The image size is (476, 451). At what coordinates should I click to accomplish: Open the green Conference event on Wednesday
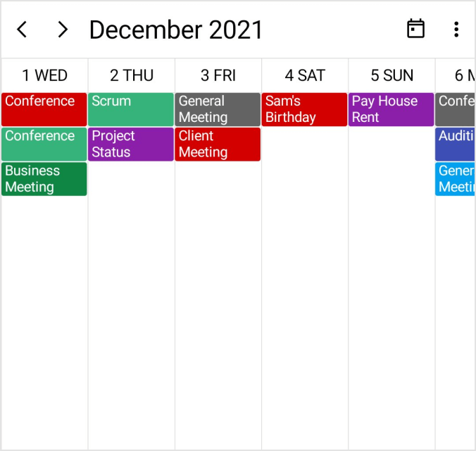[x=44, y=144]
